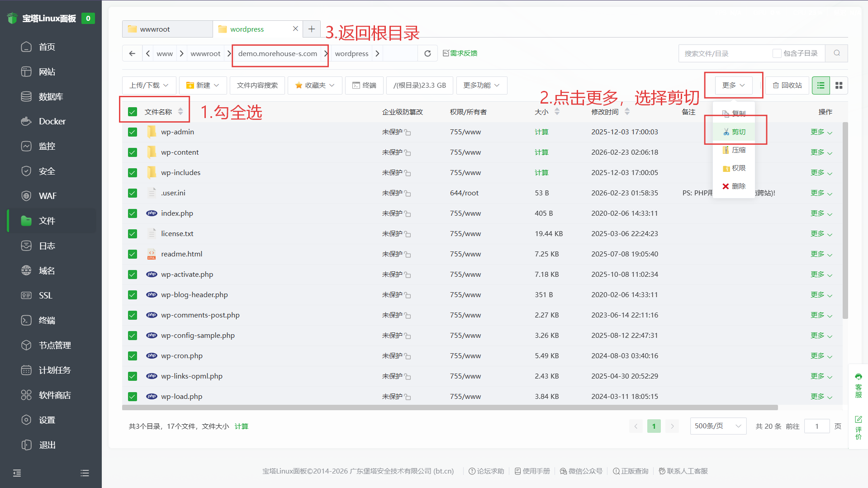This screenshot has height=488, width=868.
Task: Open a new tab with plus icon
Action: (312, 29)
